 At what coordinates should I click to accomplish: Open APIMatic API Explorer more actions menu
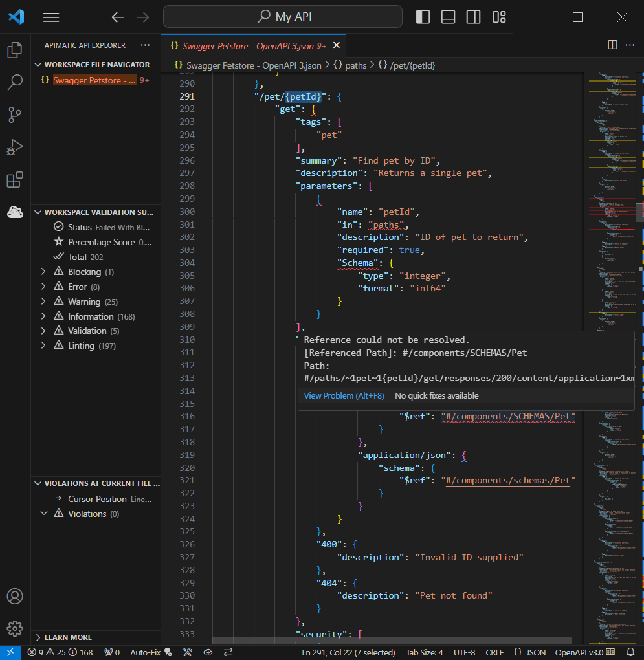tap(145, 45)
